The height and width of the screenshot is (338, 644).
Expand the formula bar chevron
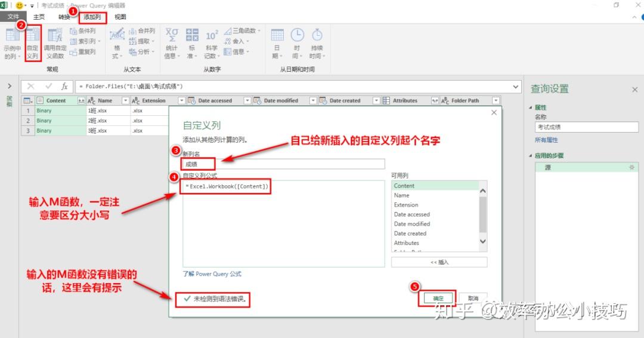pos(515,87)
